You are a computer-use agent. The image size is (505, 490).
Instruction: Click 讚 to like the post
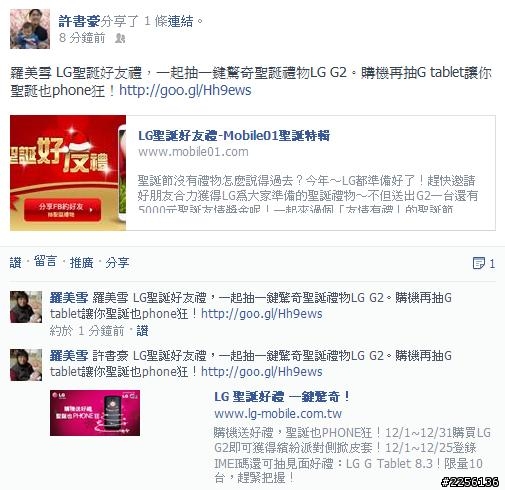15,263
